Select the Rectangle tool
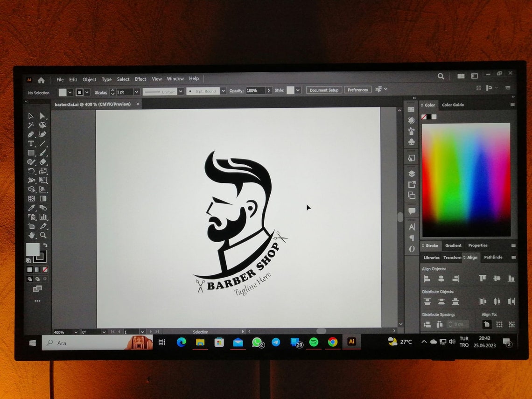532x399 pixels. tap(31, 153)
